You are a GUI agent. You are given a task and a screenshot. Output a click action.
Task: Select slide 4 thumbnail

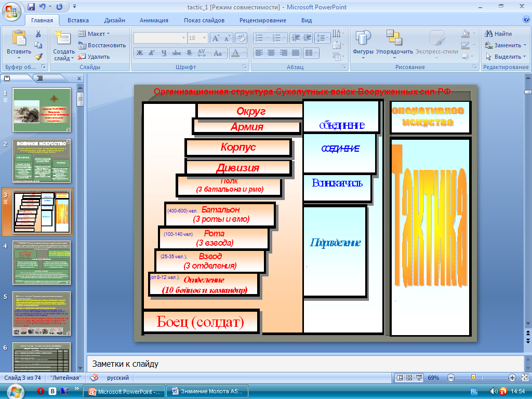(x=42, y=262)
